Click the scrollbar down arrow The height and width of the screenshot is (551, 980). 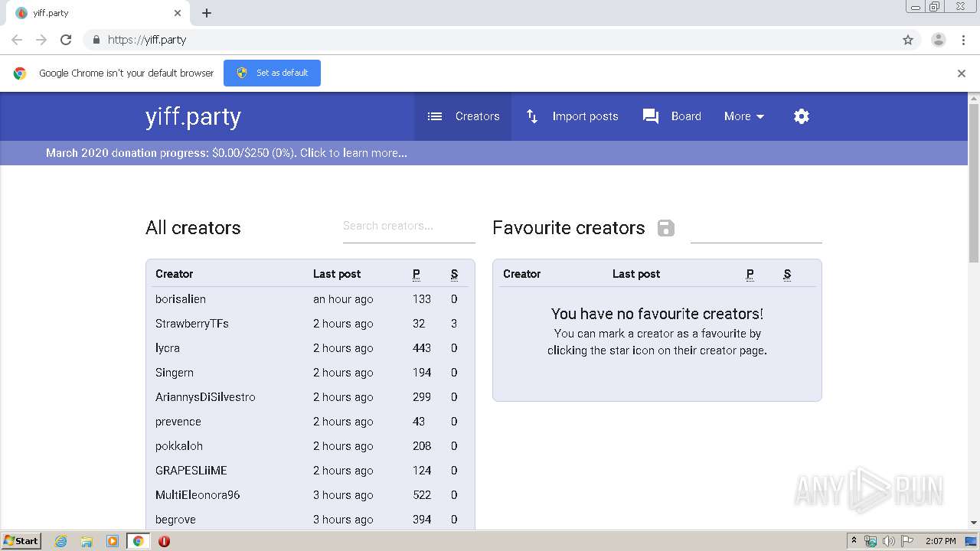click(x=974, y=523)
